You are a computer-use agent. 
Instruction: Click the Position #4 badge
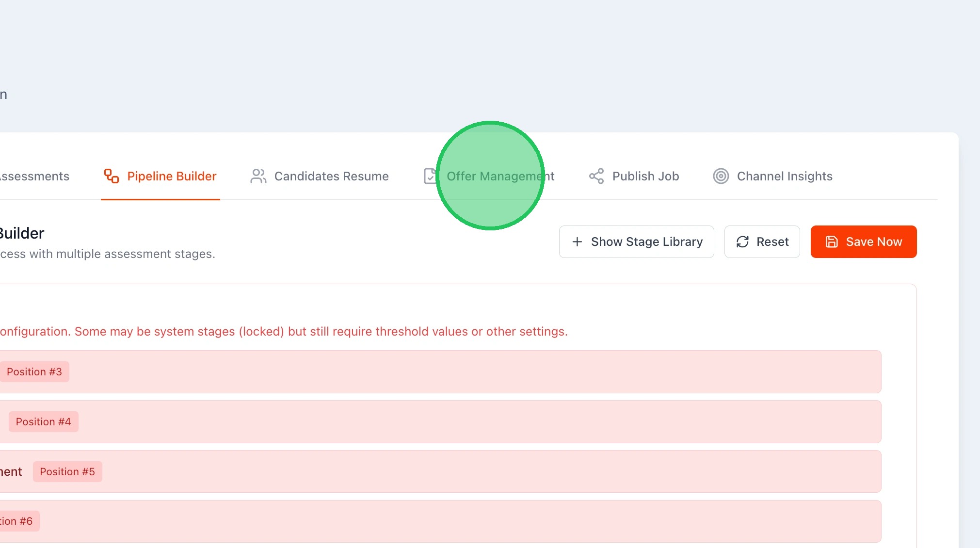point(43,421)
